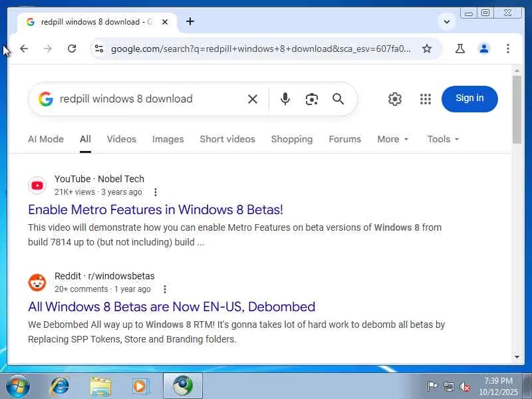The width and height of the screenshot is (532, 399).
Task: Open network tray icon
Action: (x=448, y=386)
